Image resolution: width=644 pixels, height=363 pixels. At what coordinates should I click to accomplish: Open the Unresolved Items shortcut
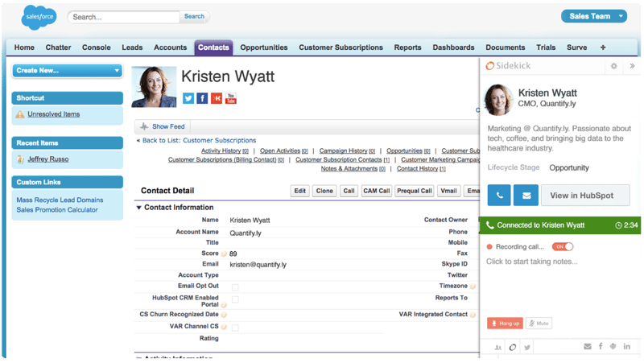(53, 114)
